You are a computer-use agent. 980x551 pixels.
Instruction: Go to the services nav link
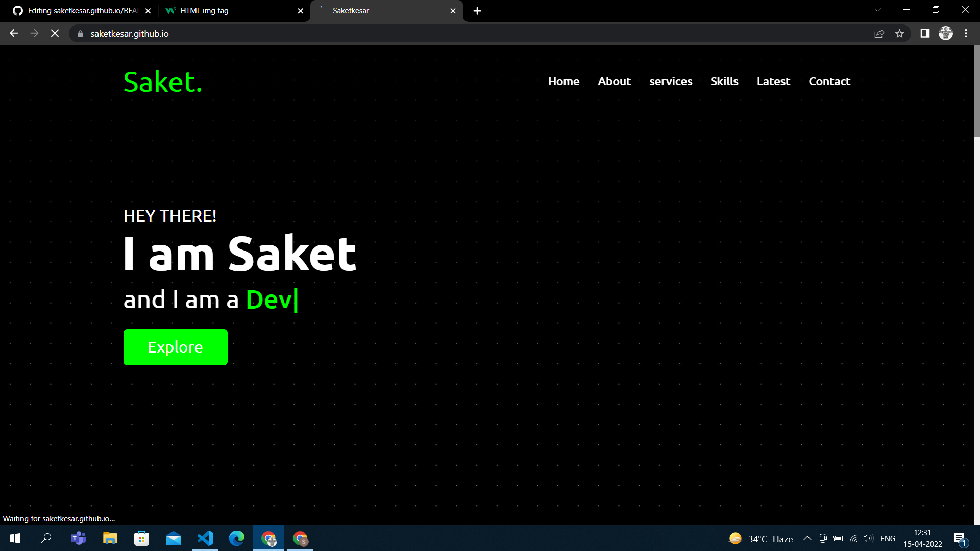pos(671,81)
